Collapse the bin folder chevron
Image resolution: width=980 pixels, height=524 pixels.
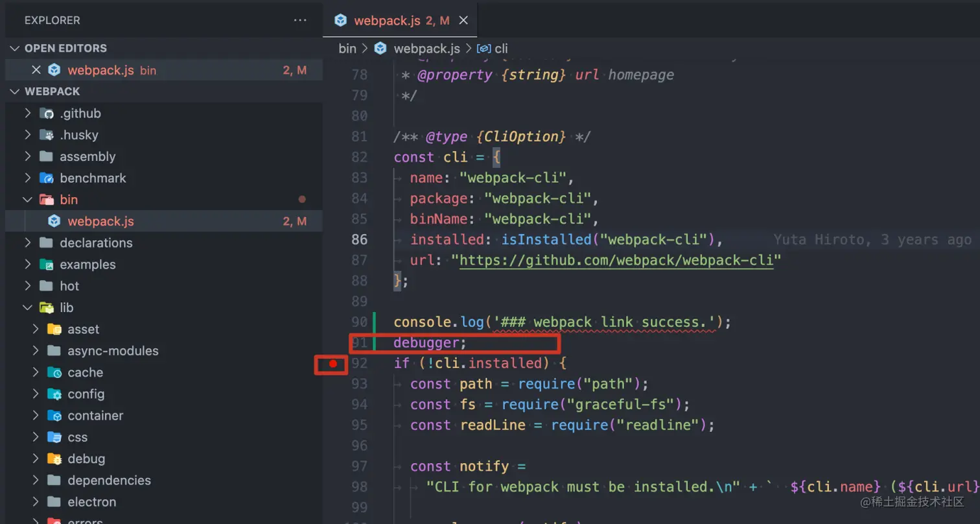point(27,200)
